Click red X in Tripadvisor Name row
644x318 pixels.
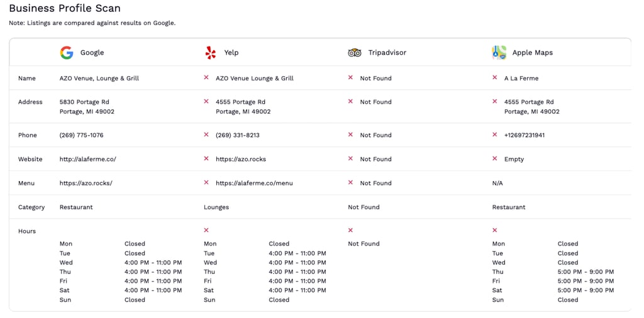click(350, 77)
